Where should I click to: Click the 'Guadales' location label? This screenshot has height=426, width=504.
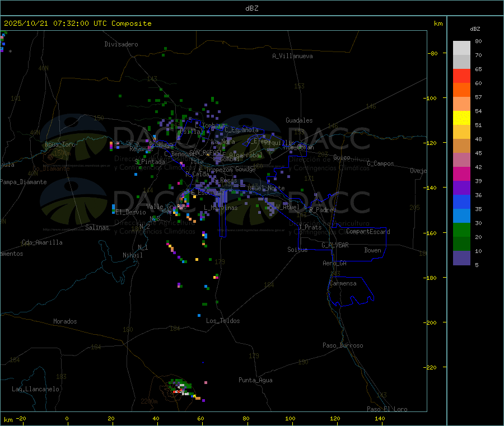[299, 120]
